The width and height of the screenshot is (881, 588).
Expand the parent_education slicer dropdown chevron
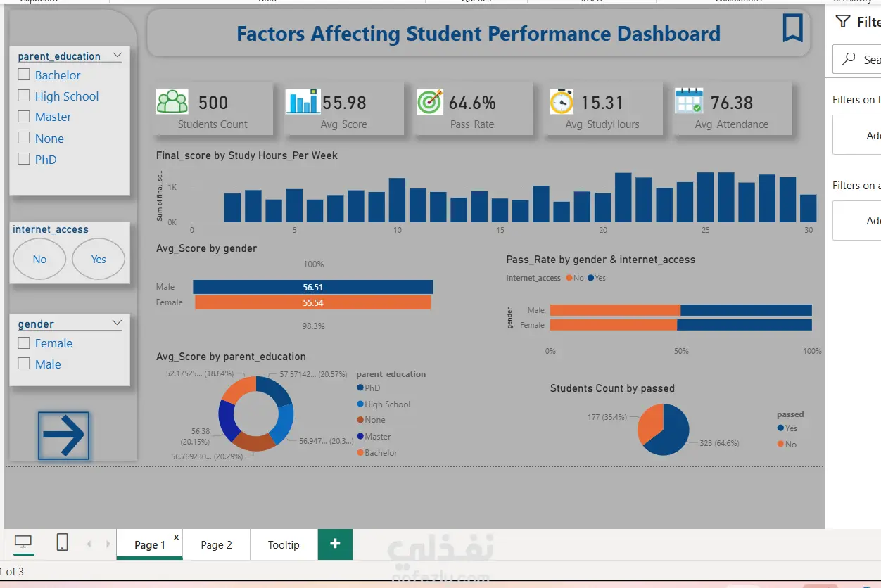(118, 55)
